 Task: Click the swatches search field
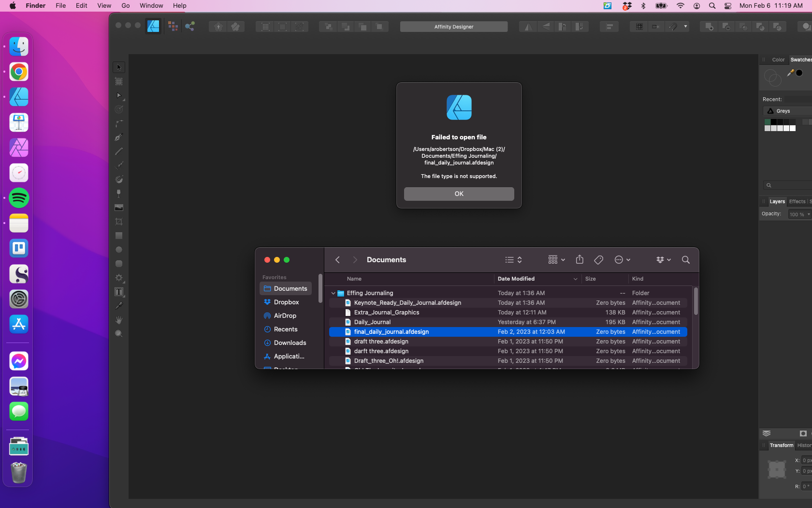[x=788, y=185]
